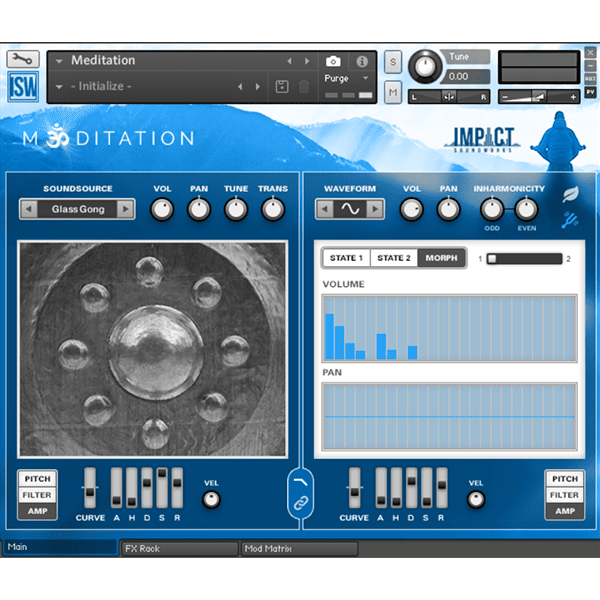
Task: Select AMP envelope in the right panel
Action: pyautogui.click(x=565, y=511)
